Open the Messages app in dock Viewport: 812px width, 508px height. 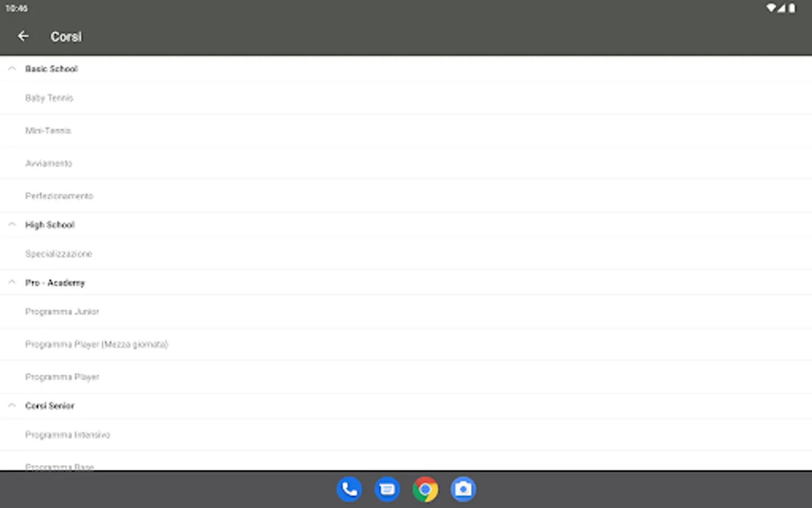click(387, 489)
